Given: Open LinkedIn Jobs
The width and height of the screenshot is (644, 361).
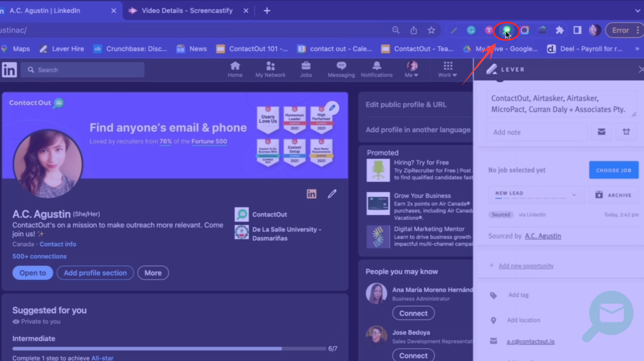Looking at the screenshot, I should (306, 69).
